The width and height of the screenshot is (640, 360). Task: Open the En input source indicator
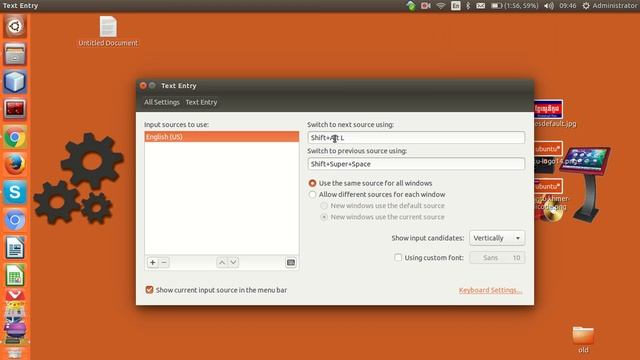[x=456, y=6]
